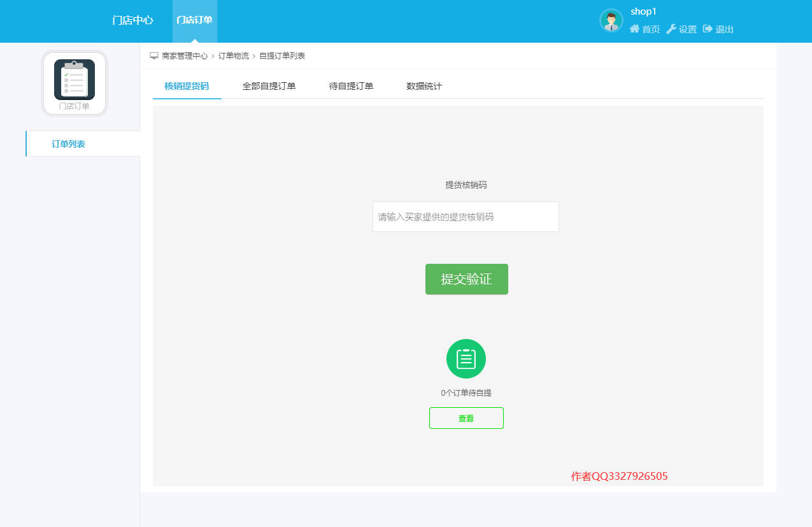Click the shop1 username text
812x527 pixels.
tap(643, 11)
